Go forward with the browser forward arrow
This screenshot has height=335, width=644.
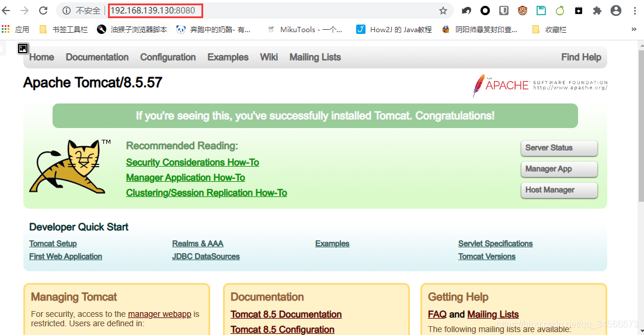click(x=25, y=11)
